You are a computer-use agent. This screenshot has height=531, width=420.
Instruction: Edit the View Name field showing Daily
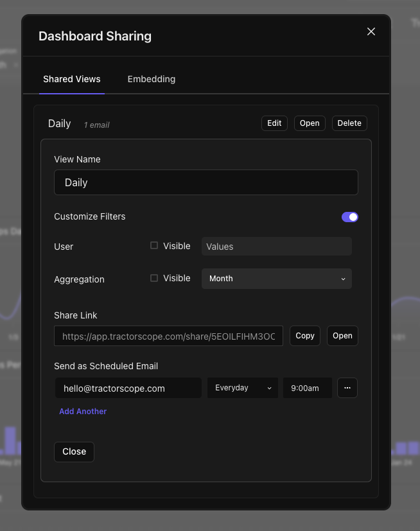click(206, 182)
